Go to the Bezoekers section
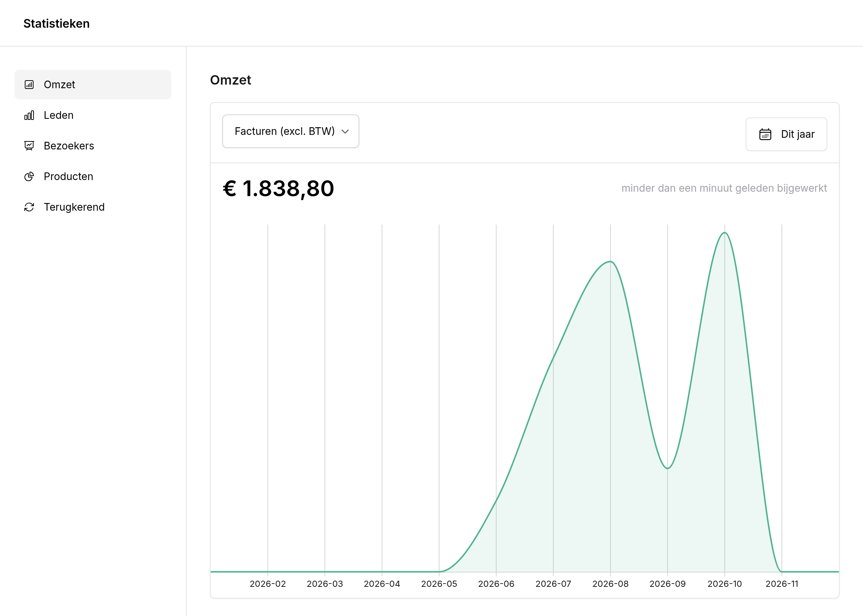The width and height of the screenshot is (863, 616). point(93,146)
